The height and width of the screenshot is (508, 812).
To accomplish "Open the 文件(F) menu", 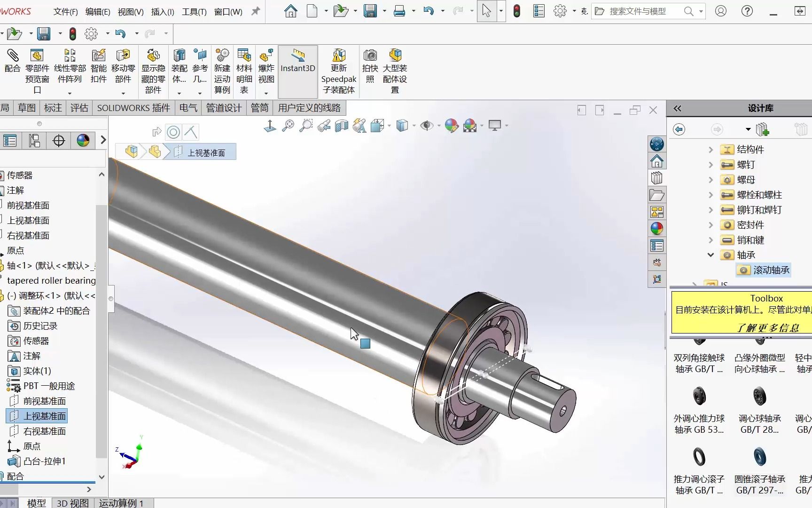I will [66, 12].
